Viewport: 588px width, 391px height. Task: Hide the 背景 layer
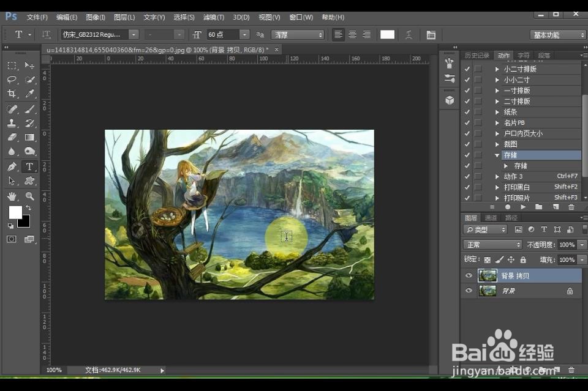tap(469, 291)
